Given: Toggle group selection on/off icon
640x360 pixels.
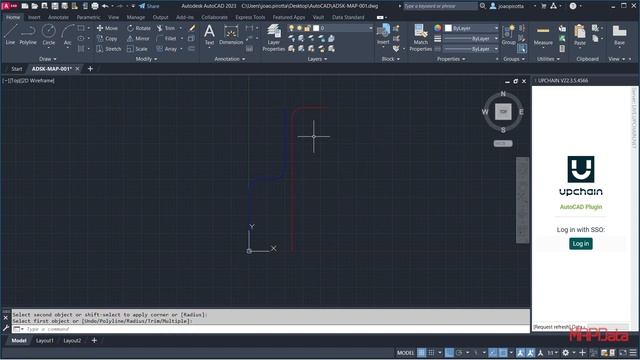Looking at the screenshot, I should [522, 49].
